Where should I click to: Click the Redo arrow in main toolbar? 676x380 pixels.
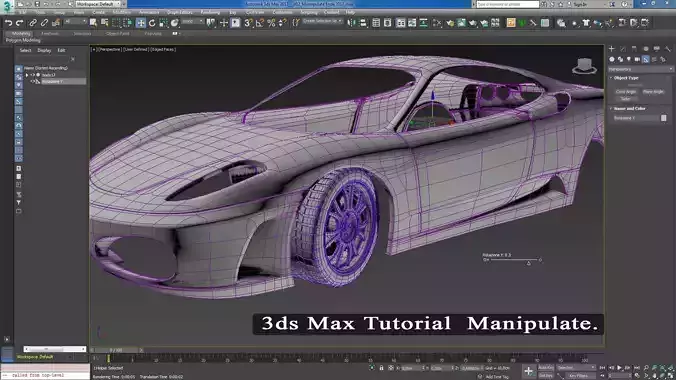click(x=19, y=23)
